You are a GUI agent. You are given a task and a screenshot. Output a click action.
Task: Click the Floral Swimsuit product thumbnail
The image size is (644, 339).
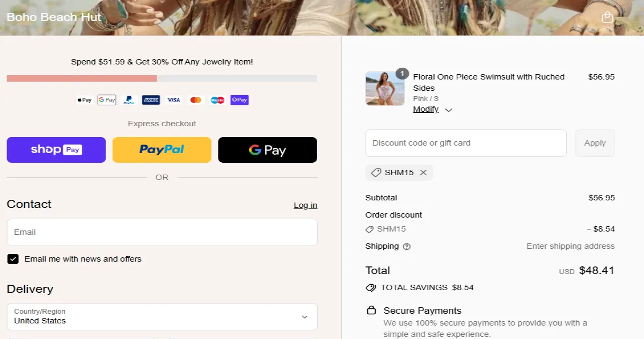pos(385,89)
